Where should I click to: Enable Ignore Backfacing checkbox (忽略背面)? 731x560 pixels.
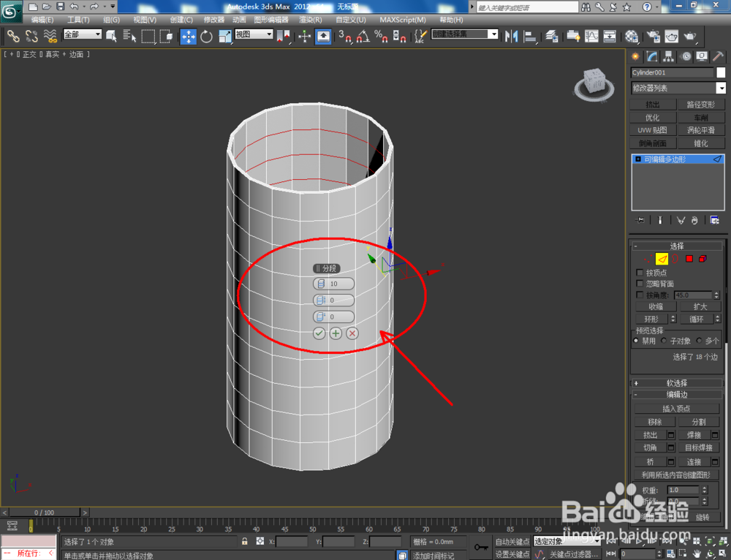coord(640,284)
